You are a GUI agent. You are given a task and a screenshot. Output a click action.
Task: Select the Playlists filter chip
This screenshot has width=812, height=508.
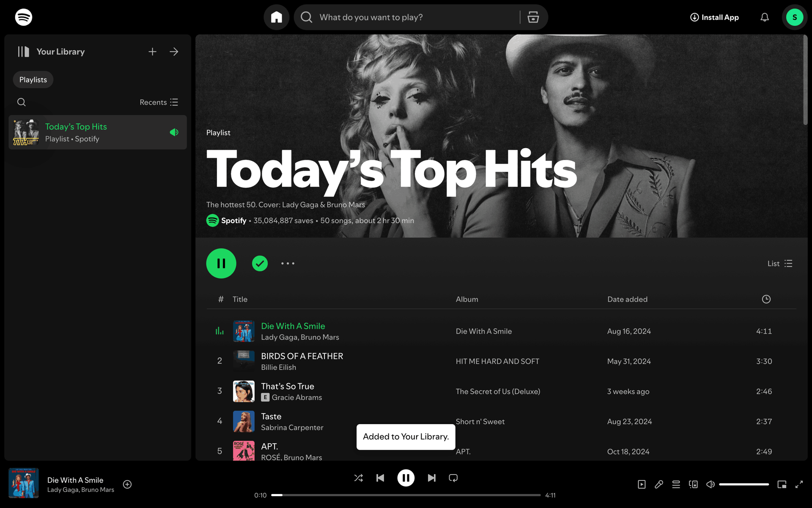click(x=33, y=80)
